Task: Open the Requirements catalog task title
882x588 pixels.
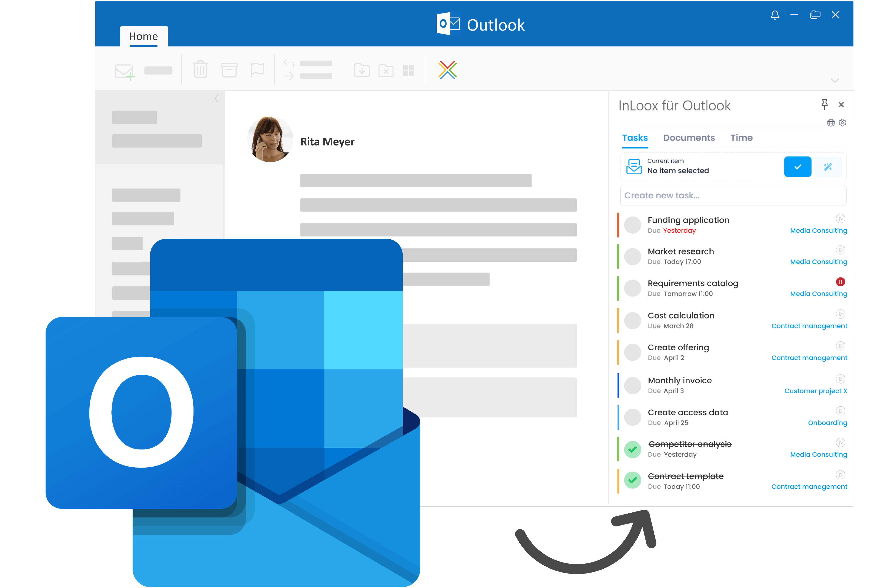Action: [x=693, y=283]
